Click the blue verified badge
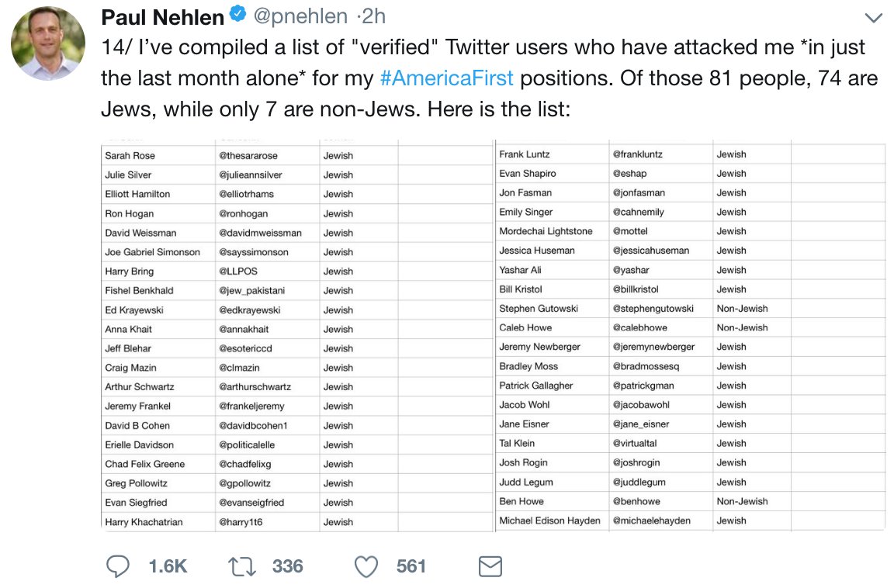The height and width of the screenshot is (588, 894). point(238,16)
